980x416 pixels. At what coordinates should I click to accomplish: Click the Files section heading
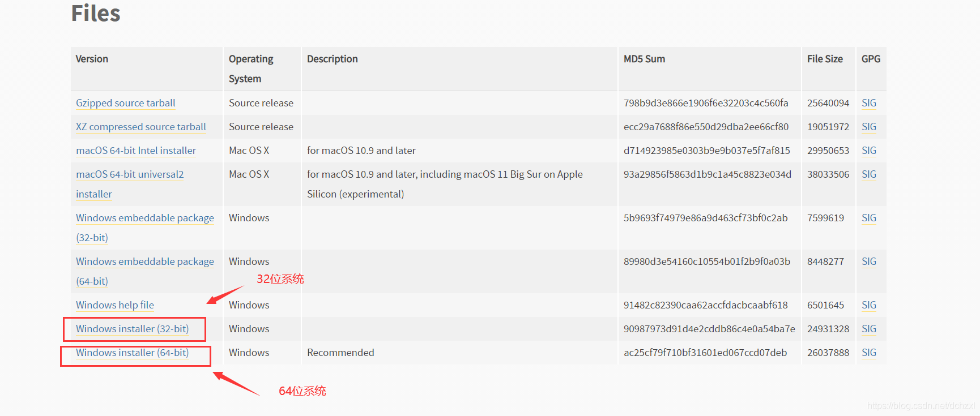[96, 13]
